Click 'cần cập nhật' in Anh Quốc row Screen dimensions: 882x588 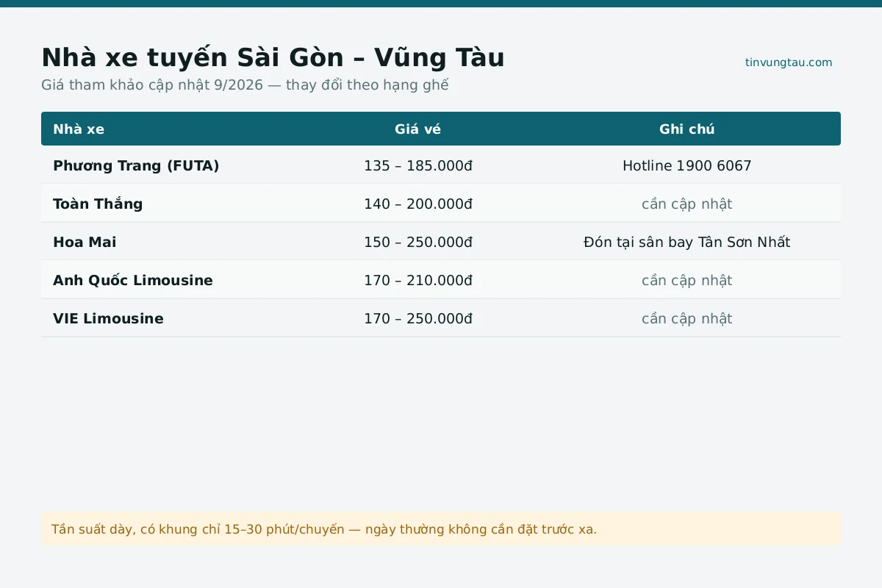686,281
